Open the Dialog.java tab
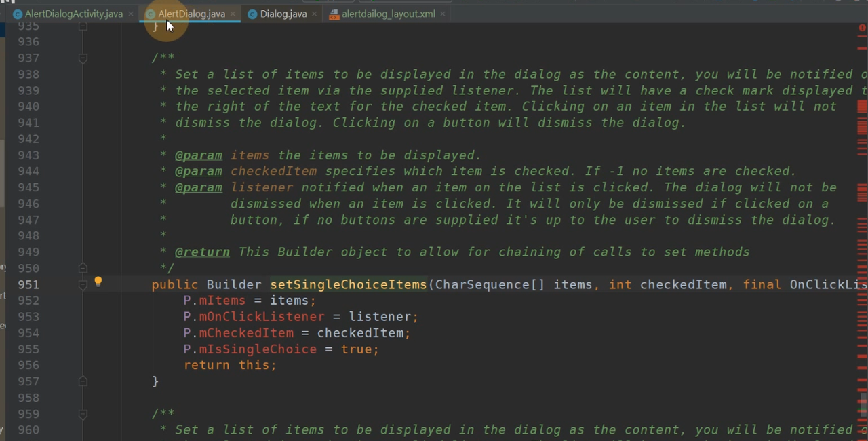The height and width of the screenshot is (441, 868). click(x=283, y=14)
